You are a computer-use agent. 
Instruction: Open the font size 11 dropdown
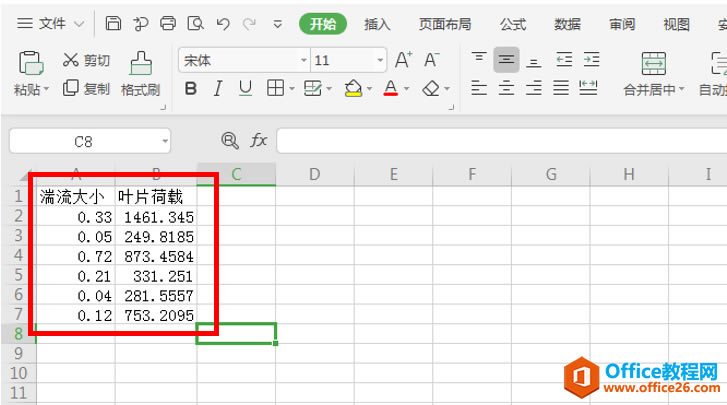(380, 60)
